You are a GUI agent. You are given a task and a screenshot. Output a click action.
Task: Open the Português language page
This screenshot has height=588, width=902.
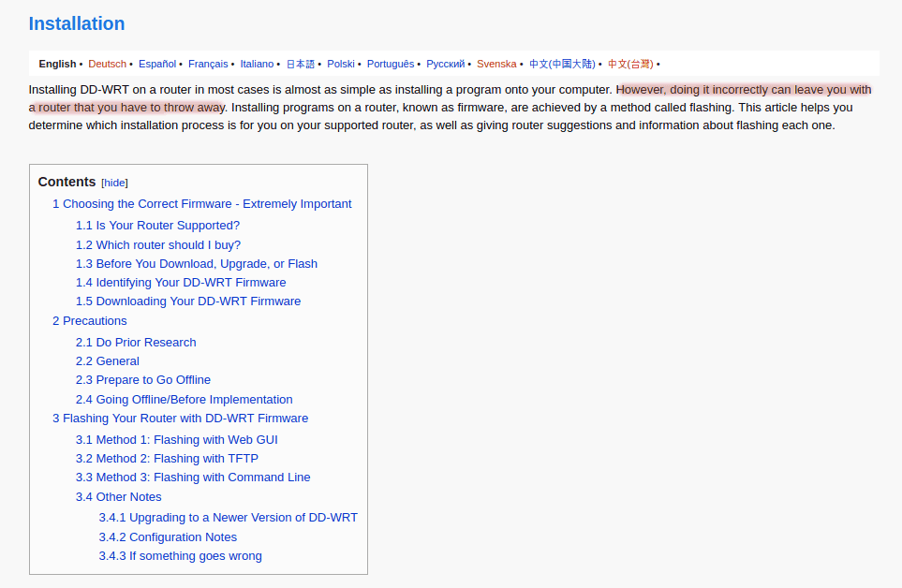(390, 64)
